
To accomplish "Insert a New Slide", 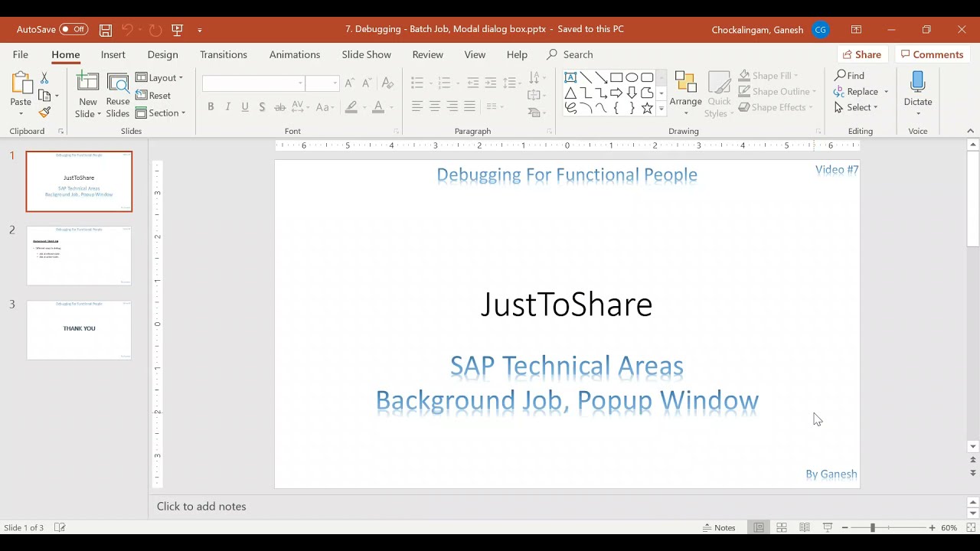I will (88, 96).
